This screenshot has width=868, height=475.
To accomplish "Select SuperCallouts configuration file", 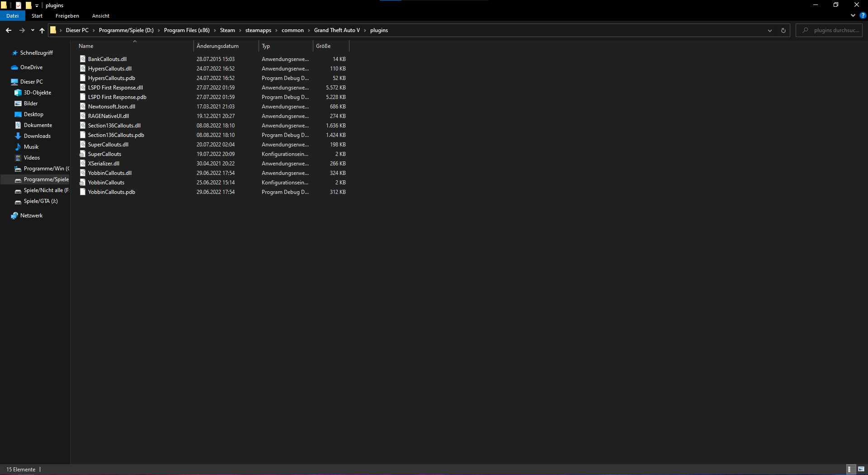I will (x=104, y=154).
